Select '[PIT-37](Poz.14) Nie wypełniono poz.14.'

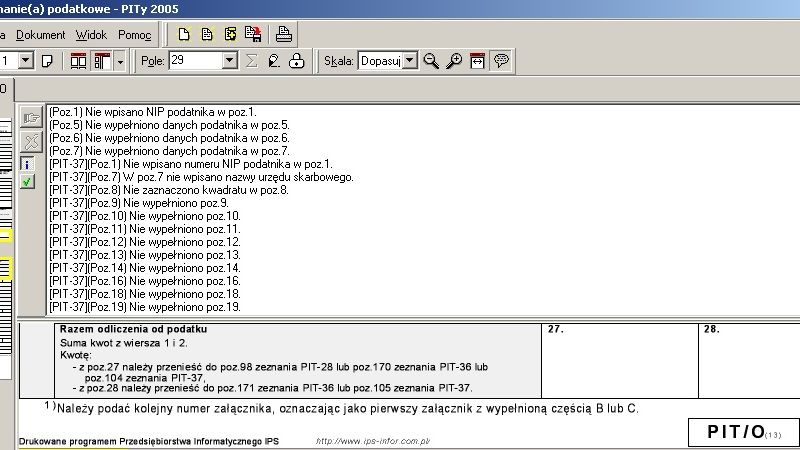(x=145, y=268)
